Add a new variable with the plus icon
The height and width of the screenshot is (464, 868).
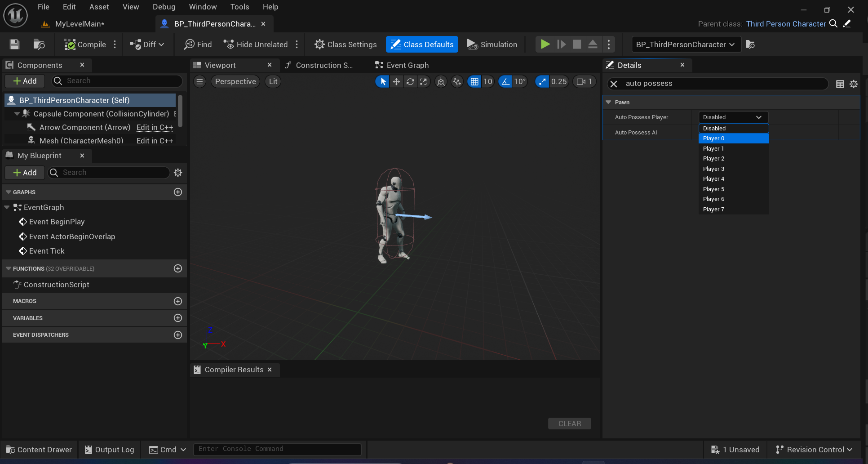[x=178, y=318]
